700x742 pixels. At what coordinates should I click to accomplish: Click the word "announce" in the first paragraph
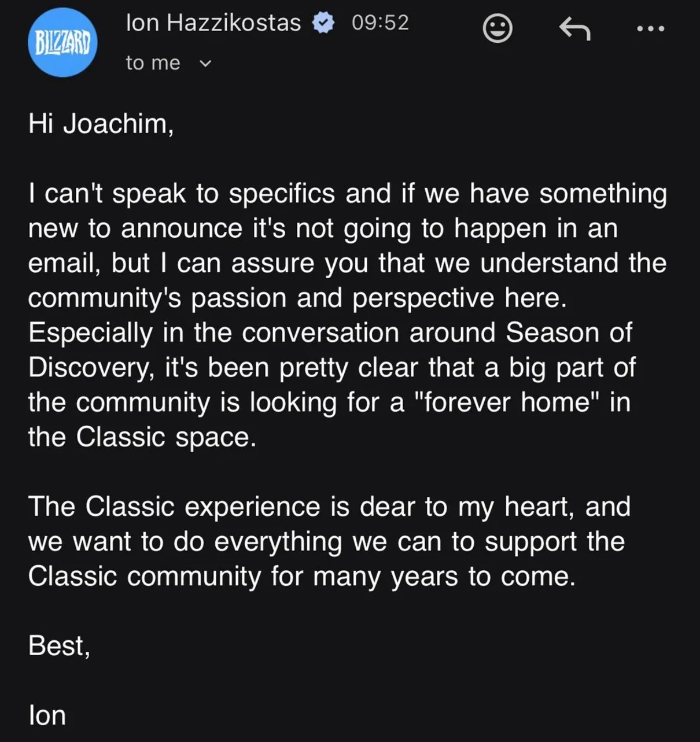(181, 228)
